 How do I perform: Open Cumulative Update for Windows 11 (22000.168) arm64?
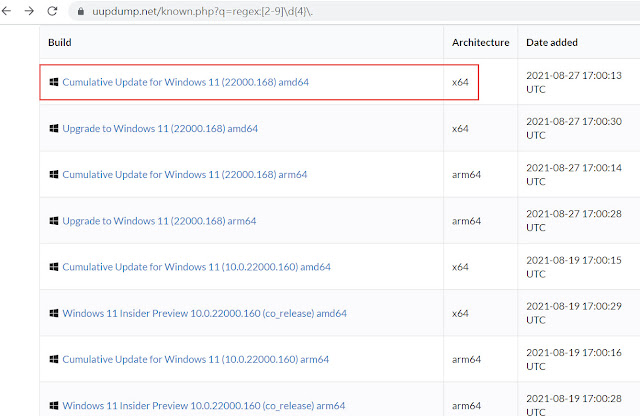[184, 175]
